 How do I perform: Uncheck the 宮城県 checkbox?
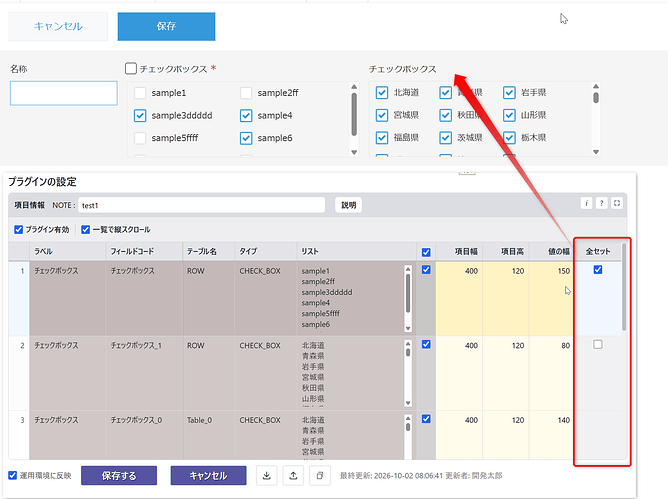click(x=382, y=115)
